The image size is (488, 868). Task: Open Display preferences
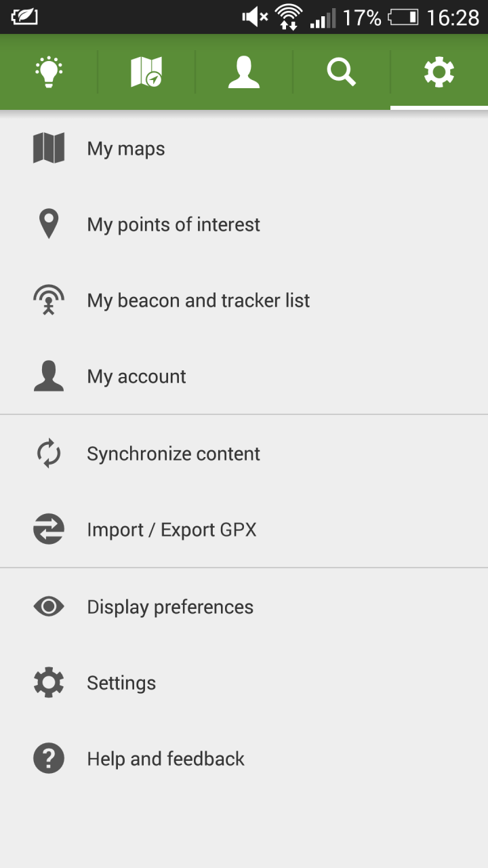click(170, 607)
